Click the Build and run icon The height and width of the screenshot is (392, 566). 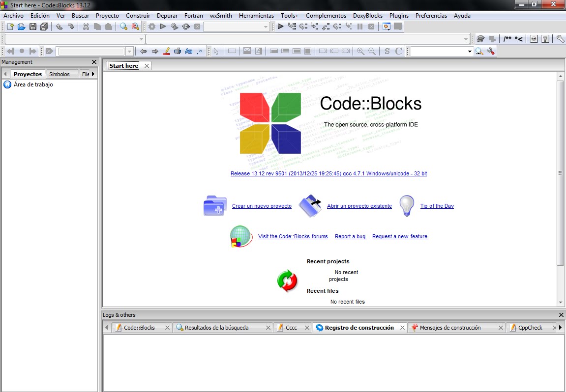point(175,27)
